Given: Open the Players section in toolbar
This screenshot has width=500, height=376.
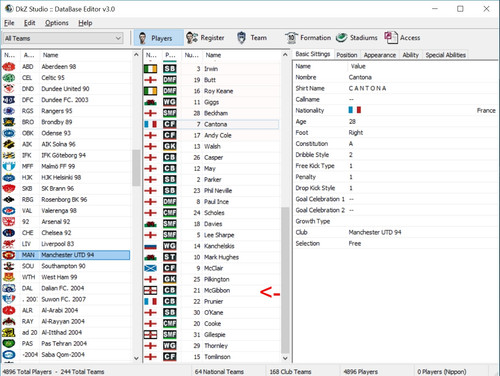Looking at the screenshot, I should (159, 38).
